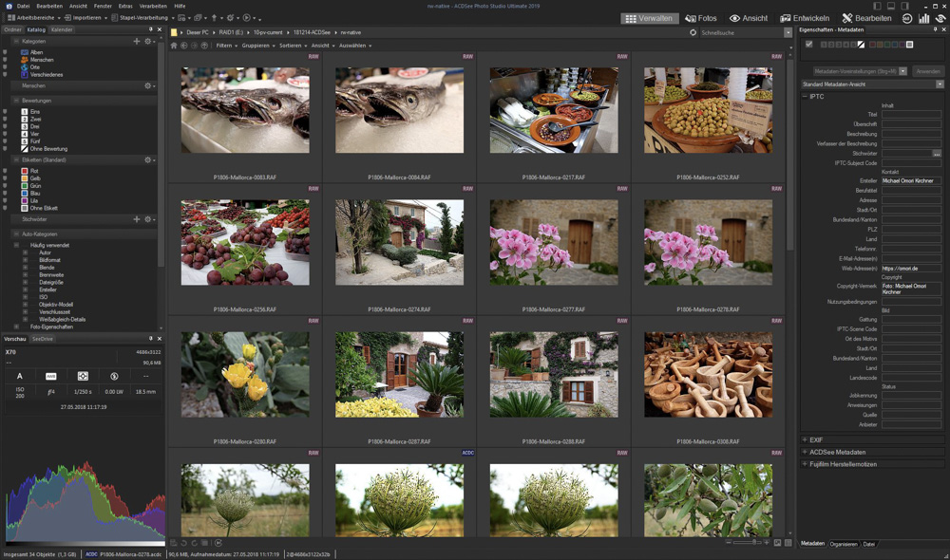Screen dimensions: 950x560
Task: Open the Extras menu
Action: click(125, 6)
